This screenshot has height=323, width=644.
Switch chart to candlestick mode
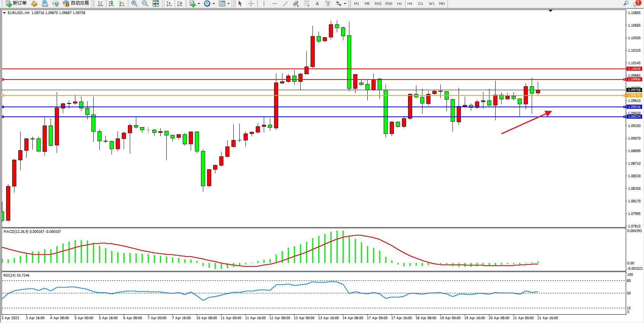111,3
